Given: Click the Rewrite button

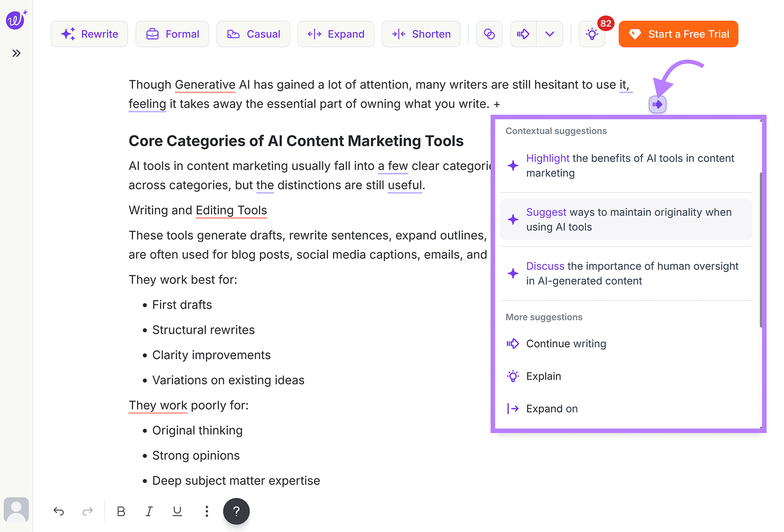Looking at the screenshot, I should click(x=90, y=34).
